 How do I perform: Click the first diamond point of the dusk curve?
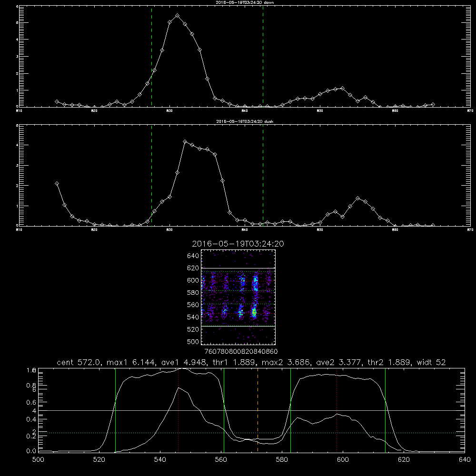[57, 184]
